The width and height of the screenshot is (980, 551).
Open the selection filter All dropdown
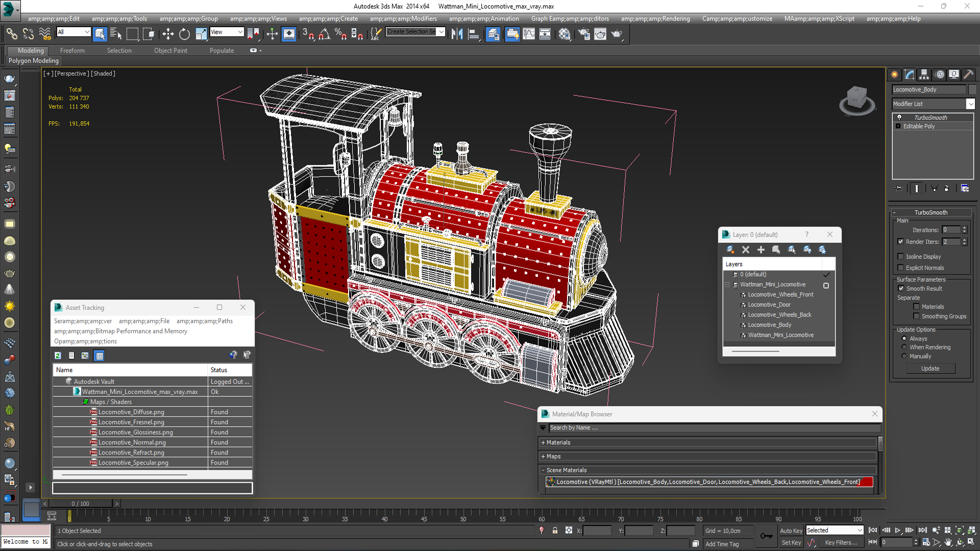pos(73,32)
